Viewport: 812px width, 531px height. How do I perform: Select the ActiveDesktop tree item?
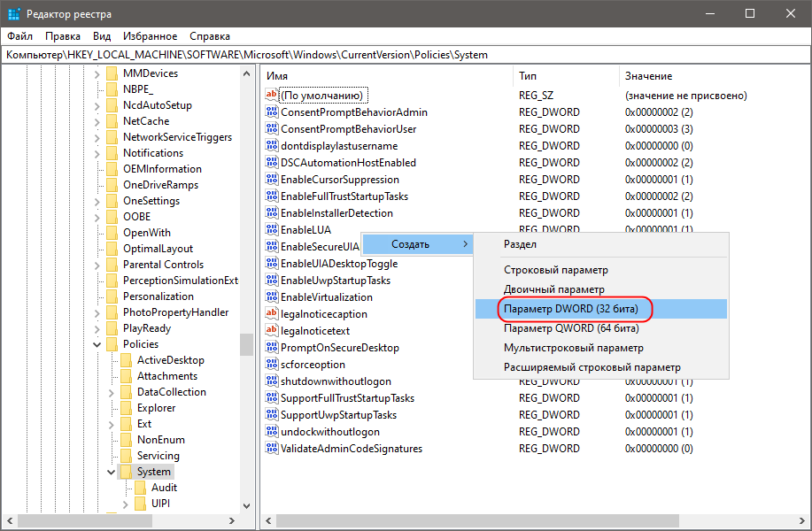click(170, 360)
